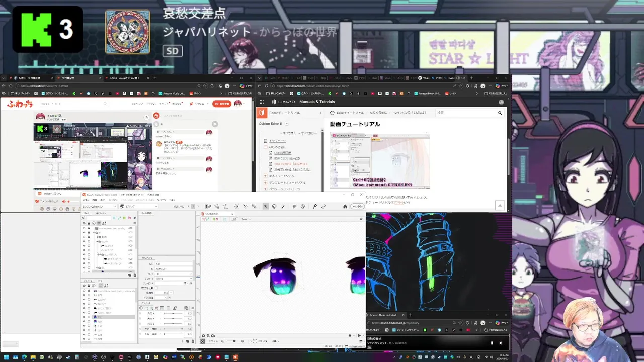Click the search magnifier in Live2D docs
This screenshot has width=644, height=362.
tap(500, 113)
